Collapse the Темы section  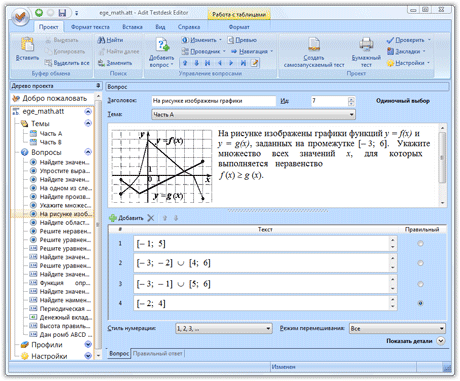88,124
